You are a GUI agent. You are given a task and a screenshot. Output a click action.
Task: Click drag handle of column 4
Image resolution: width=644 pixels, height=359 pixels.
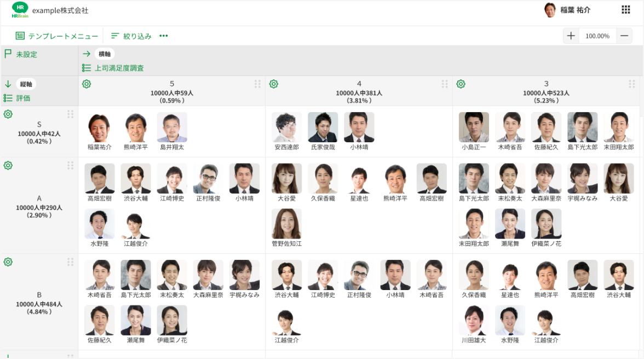pos(445,84)
